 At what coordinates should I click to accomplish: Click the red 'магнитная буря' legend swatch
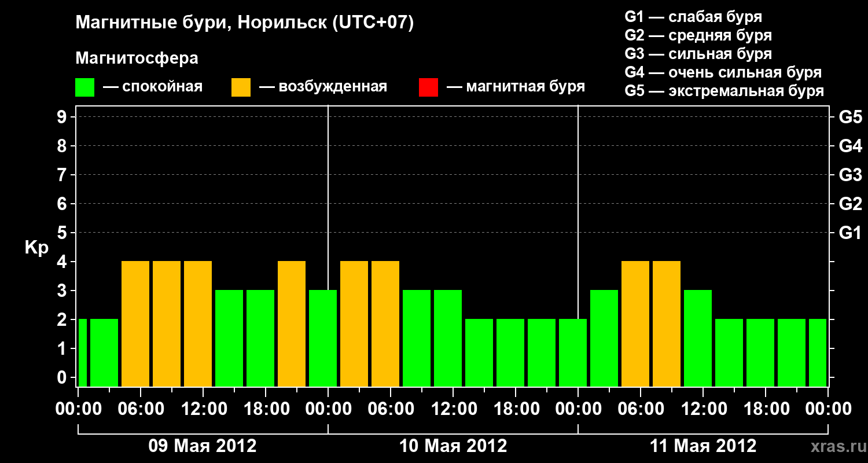429,87
